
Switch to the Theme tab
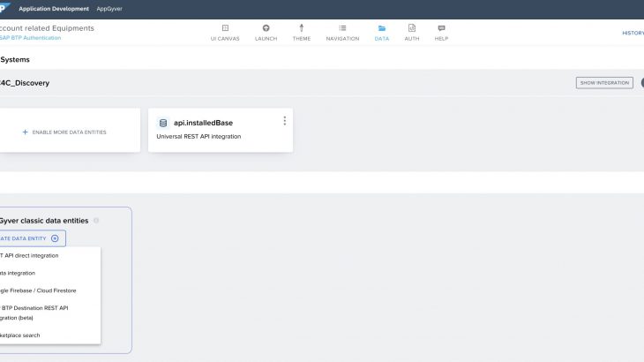click(302, 33)
